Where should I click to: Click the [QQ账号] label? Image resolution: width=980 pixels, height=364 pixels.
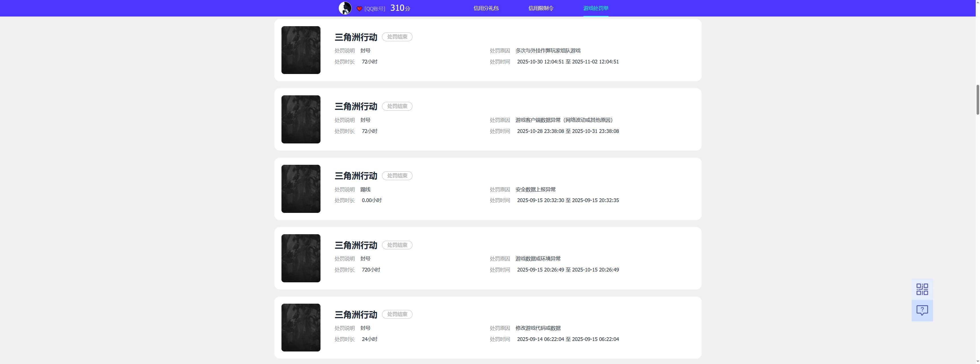coord(374,9)
